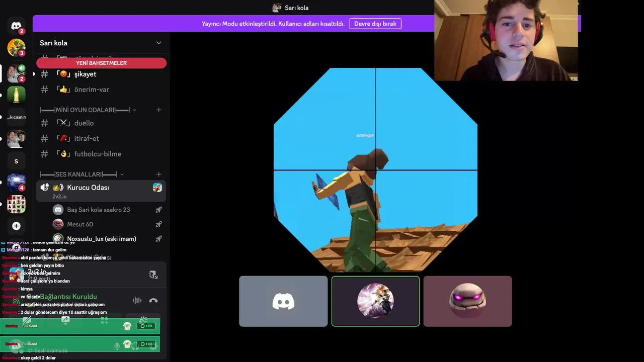Screen dimensions: 644x362
Task: Open Sarı kola server menu chevron
Action: pyautogui.click(x=158, y=43)
